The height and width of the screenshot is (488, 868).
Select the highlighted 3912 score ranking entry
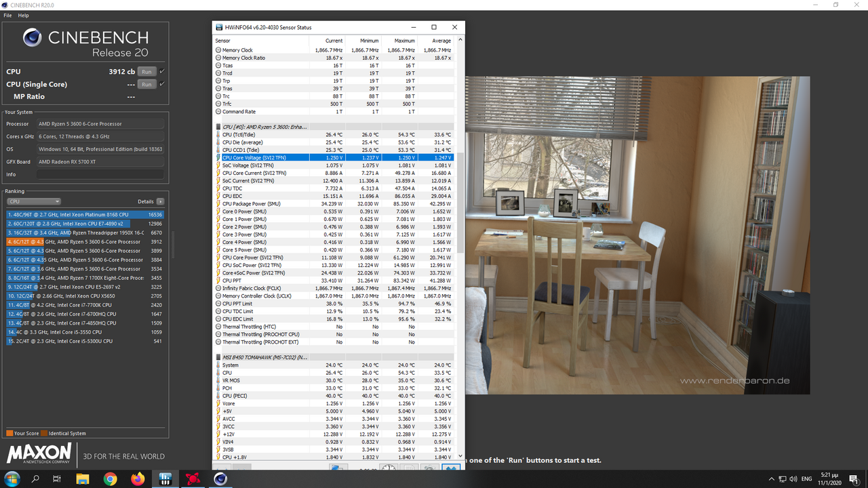click(85, 241)
